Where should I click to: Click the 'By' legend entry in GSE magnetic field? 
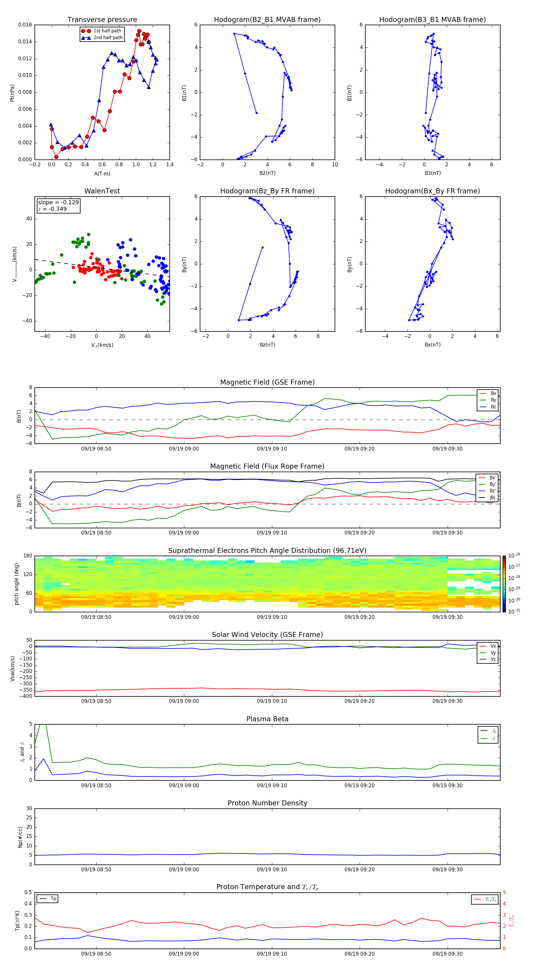[488, 400]
